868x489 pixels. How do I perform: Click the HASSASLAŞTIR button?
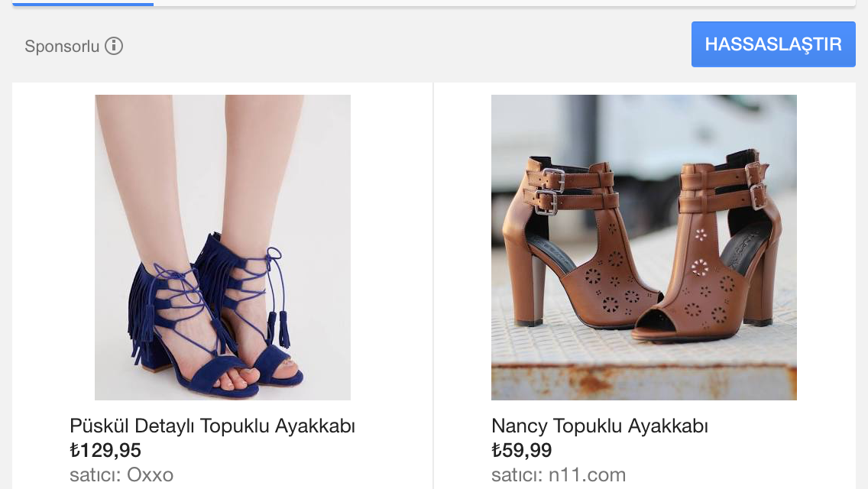click(x=773, y=44)
